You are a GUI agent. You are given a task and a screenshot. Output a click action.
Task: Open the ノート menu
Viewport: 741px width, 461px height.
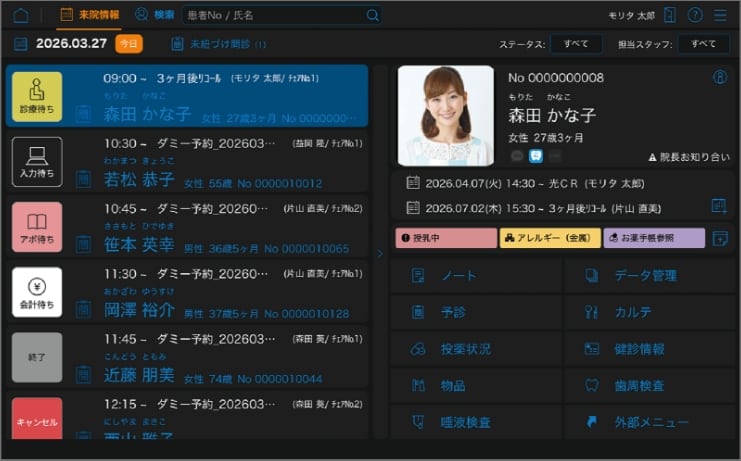(476, 275)
